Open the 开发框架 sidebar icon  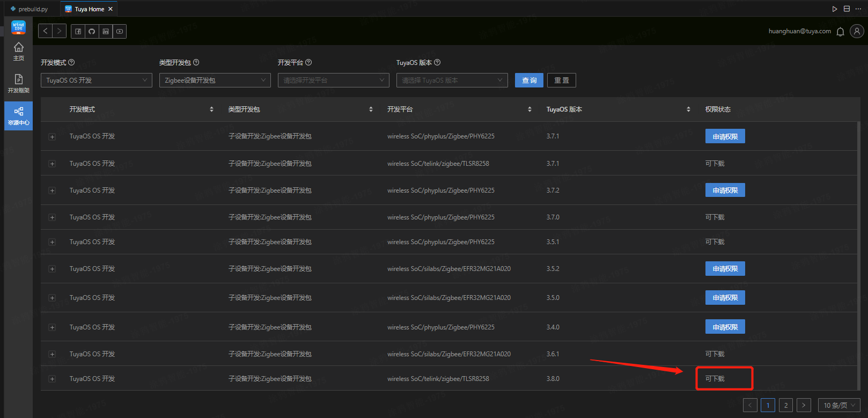click(18, 84)
